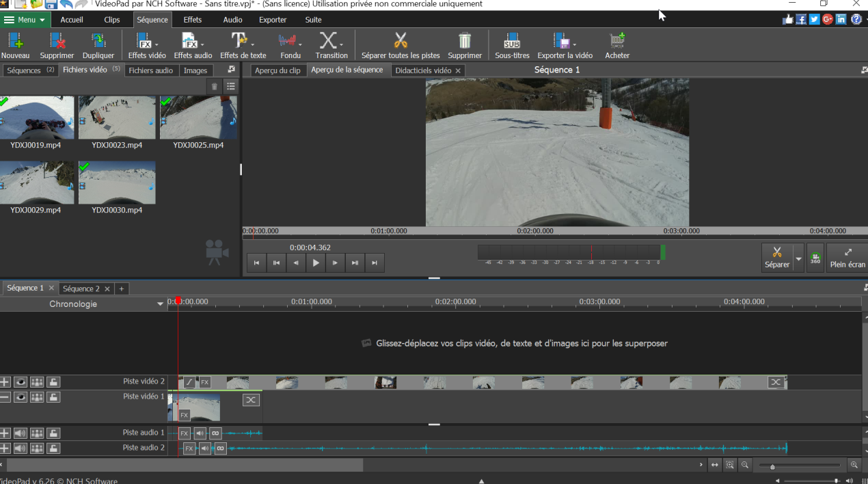Open the Chronologie timeline mode dropdown
Image resolution: width=868 pixels, height=484 pixels.
click(160, 304)
